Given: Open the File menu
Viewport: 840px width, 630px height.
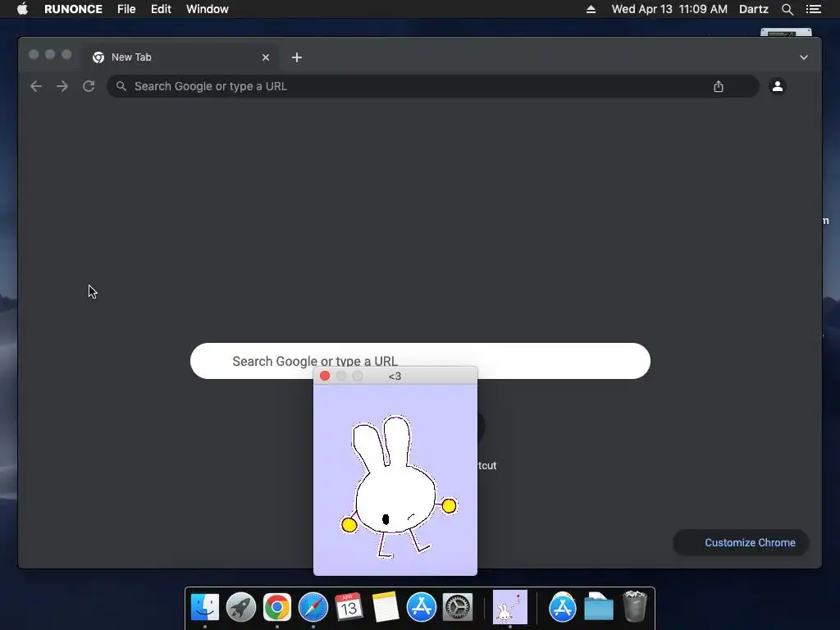Looking at the screenshot, I should click(x=126, y=9).
